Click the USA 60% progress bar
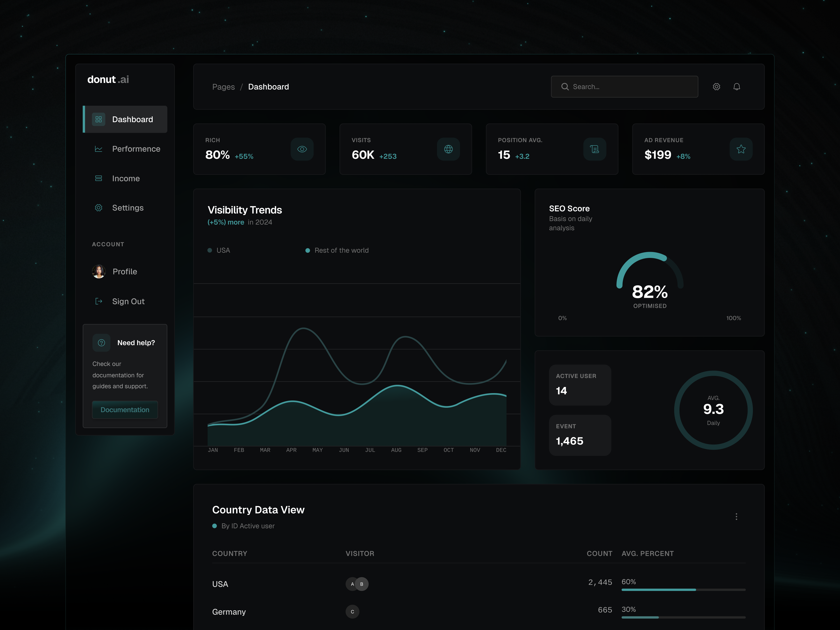 pos(684,590)
